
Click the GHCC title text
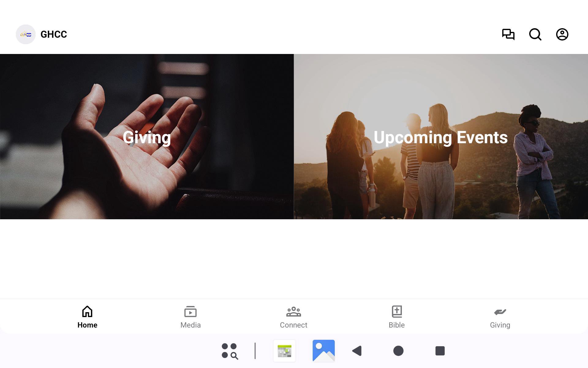point(54,34)
